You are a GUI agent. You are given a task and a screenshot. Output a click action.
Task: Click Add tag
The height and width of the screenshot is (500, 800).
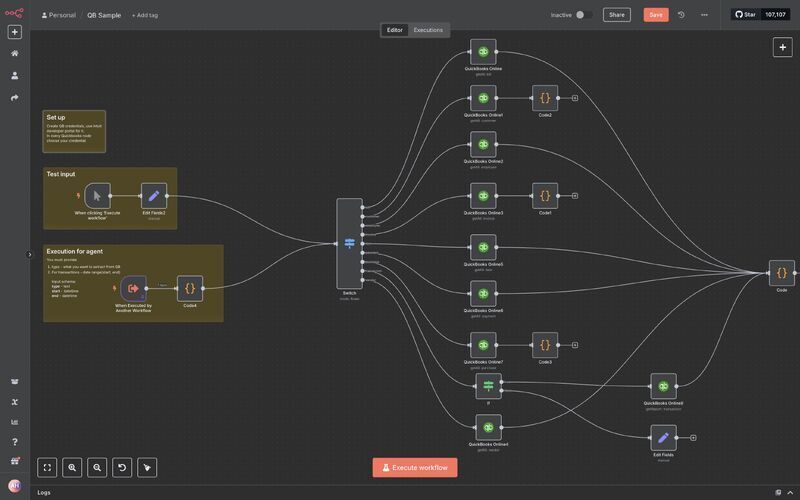click(x=145, y=15)
